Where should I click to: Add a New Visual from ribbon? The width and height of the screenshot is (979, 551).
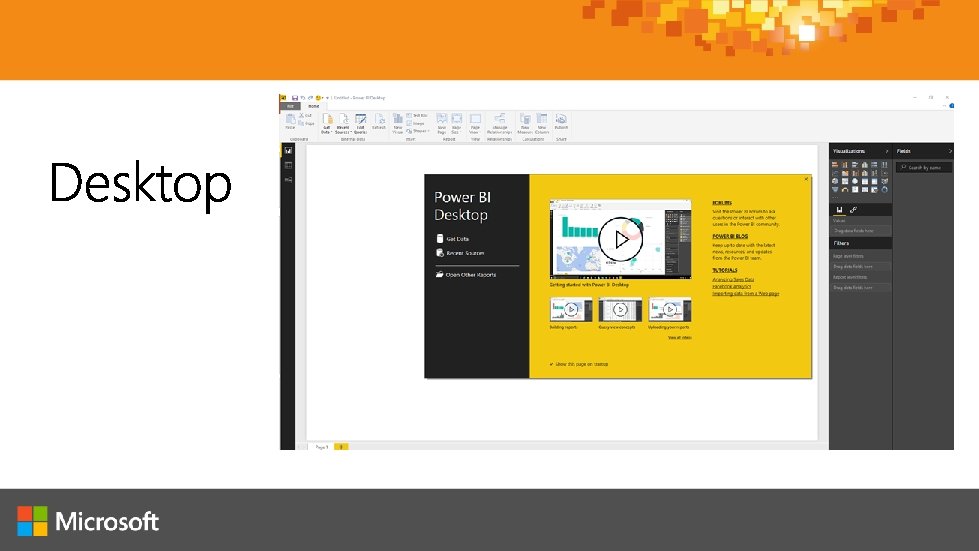(398, 123)
